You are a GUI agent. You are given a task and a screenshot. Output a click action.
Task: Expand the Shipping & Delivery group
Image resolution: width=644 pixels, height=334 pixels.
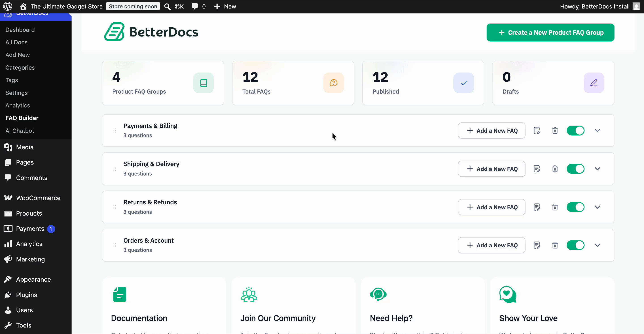pyautogui.click(x=597, y=169)
